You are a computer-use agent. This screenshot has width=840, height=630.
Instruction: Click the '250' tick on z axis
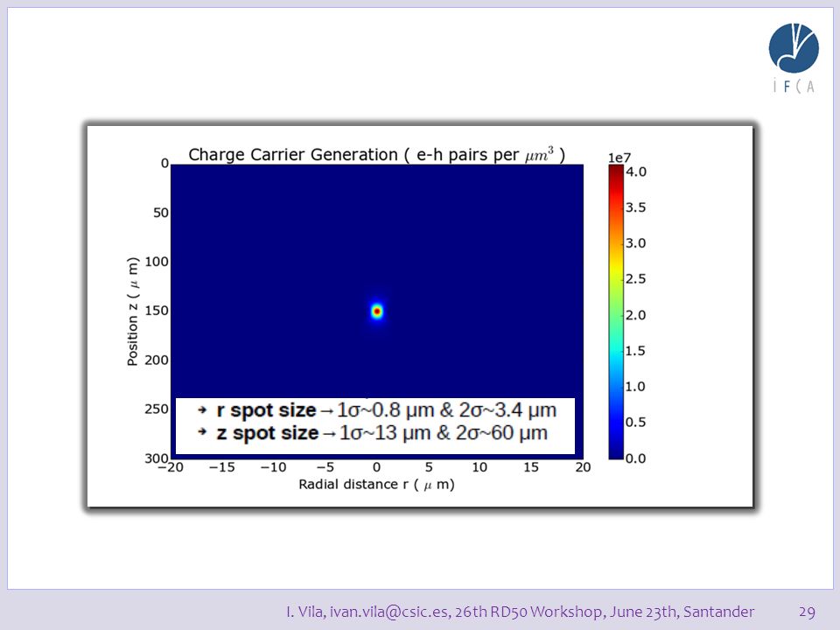(x=157, y=409)
